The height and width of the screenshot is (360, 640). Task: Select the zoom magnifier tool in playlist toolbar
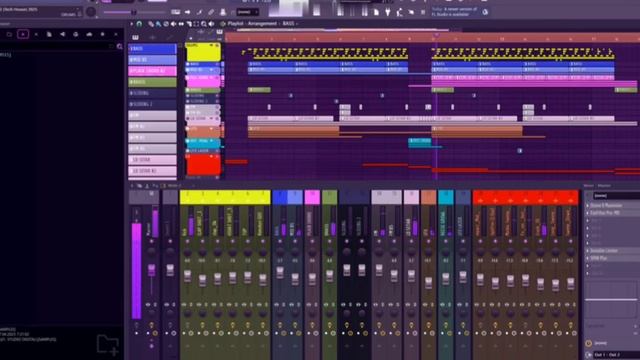pyautogui.click(x=204, y=24)
